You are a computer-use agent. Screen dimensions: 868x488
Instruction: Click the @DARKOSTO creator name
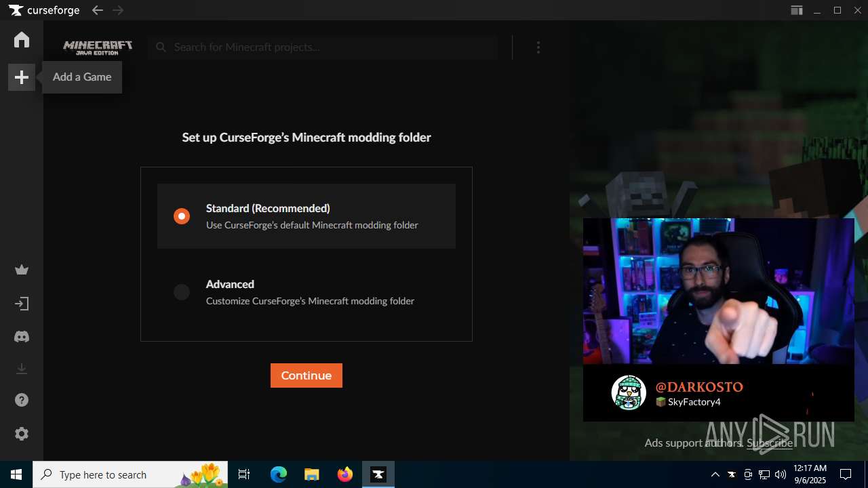699,387
